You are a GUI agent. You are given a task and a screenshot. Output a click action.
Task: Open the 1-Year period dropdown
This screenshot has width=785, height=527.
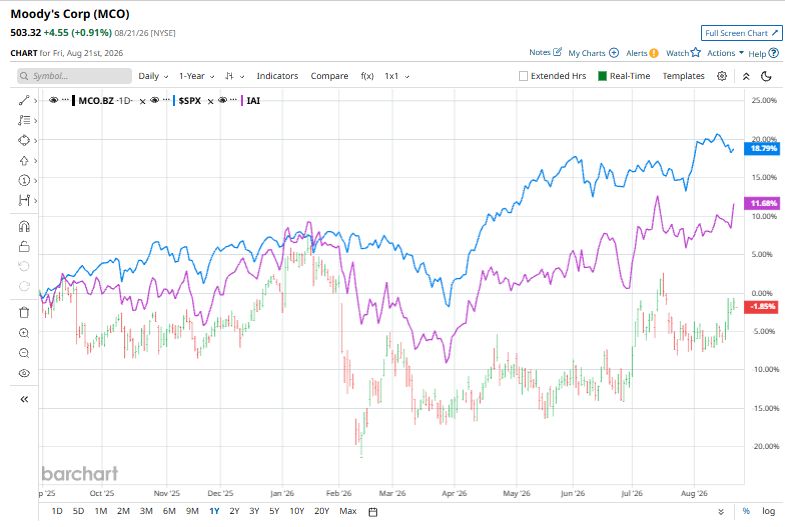point(197,76)
